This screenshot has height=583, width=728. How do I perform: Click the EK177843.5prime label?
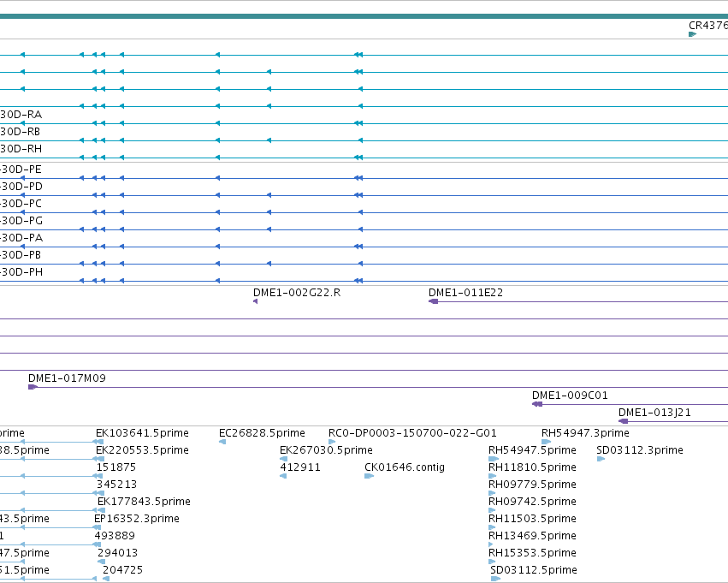(x=144, y=502)
